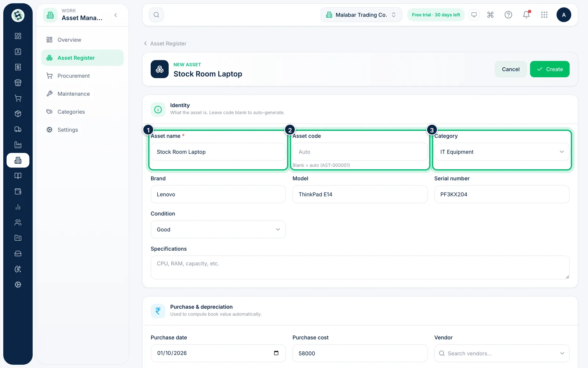The height and width of the screenshot is (368, 588).
Task: Click the Model field containing ThinkPad E14
Action: coord(360,194)
